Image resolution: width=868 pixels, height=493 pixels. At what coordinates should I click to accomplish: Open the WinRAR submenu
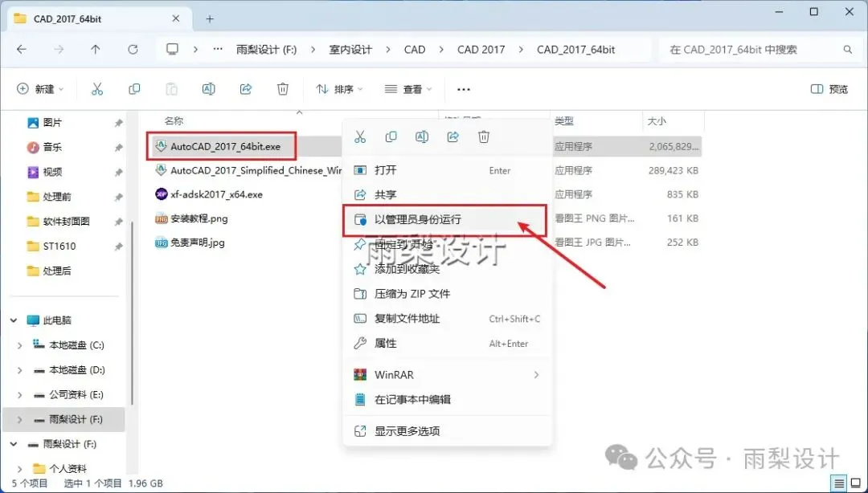click(x=447, y=375)
